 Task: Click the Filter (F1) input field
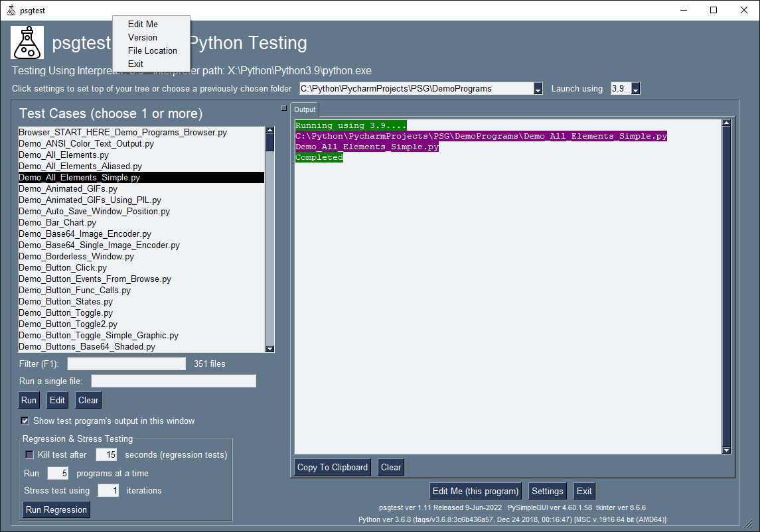pyautogui.click(x=126, y=364)
